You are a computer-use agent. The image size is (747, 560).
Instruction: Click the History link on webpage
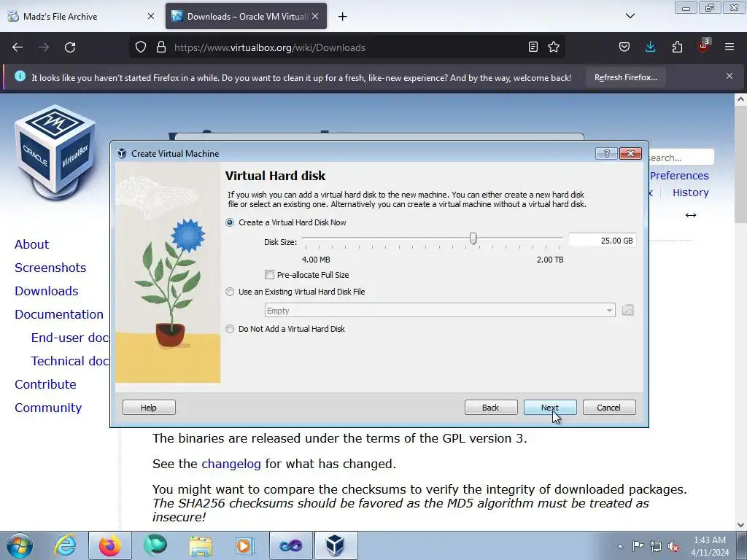pos(691,192)
